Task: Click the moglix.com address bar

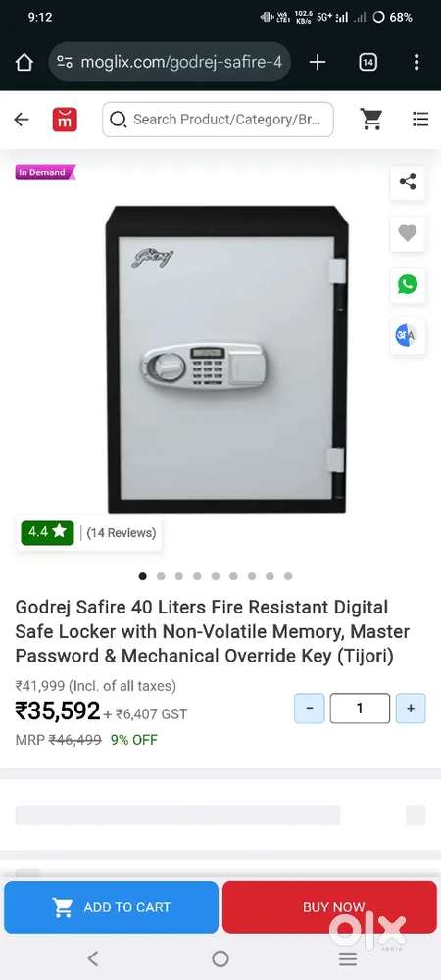Action: pos(170,62)
